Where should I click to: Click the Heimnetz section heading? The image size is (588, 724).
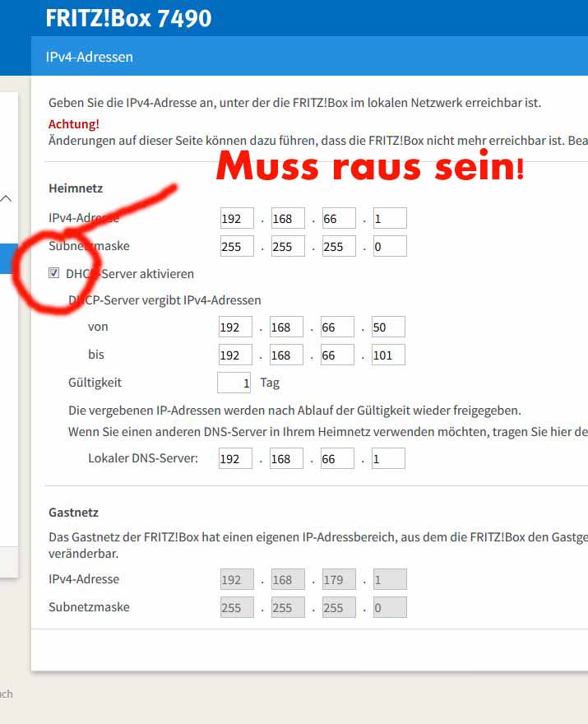coord(76,188)
